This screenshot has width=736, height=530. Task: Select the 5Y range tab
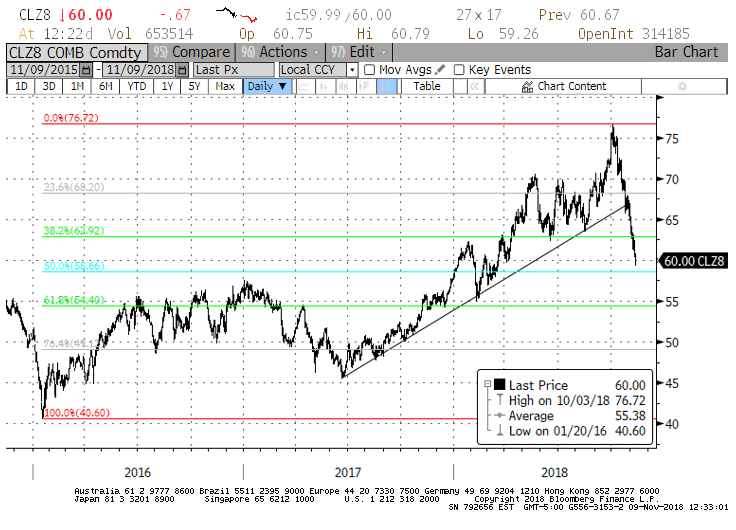point(194,87)
